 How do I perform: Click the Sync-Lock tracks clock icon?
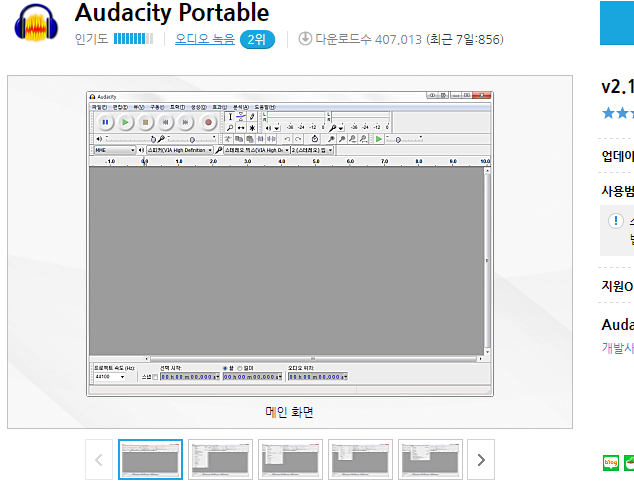pyautogui.click(x=315, y=139)
